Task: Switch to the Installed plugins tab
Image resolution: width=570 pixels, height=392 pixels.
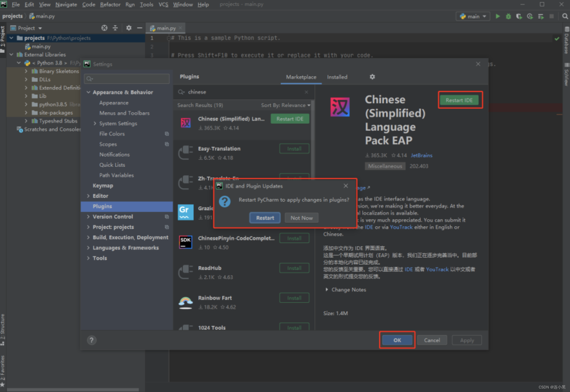Action: tap(337, 77)
